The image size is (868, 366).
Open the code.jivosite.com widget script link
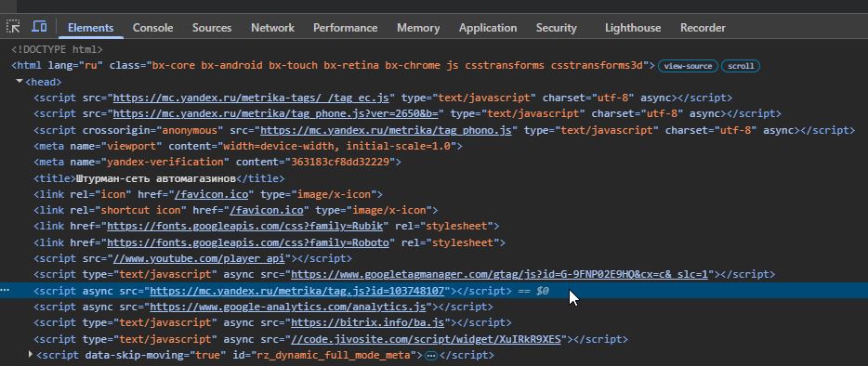427,339
